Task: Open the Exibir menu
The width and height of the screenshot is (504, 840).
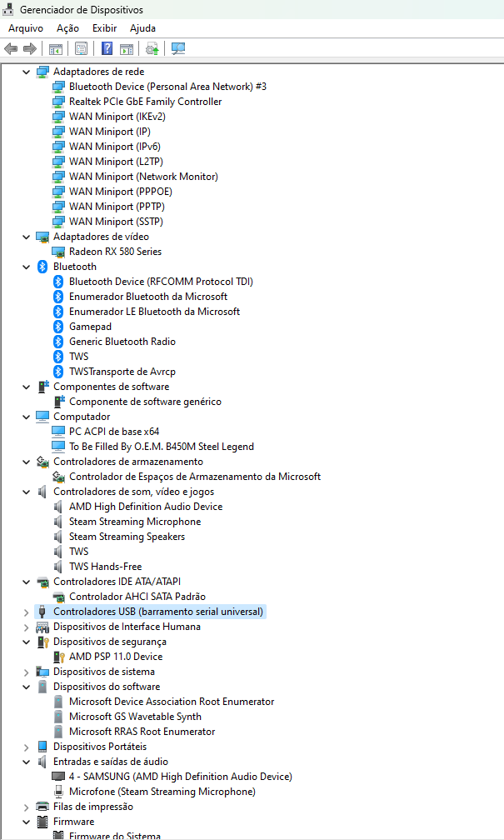Action: tap(104, 28)
